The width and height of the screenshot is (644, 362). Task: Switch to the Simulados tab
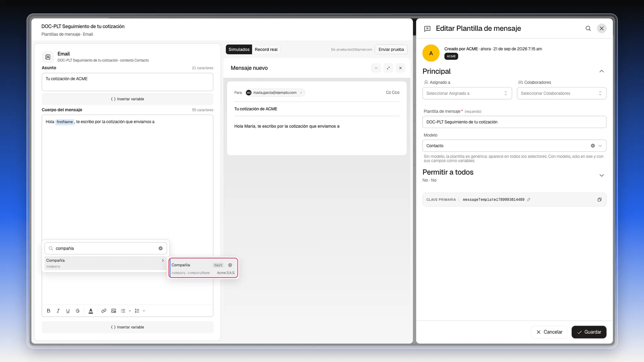[x=239, y=49]
